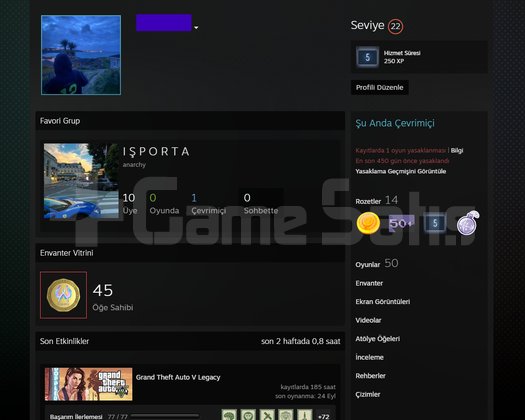This screenshot has height=420, width=525.
Task: Open the +72 more achievements badge
Action: click(323, 416)
